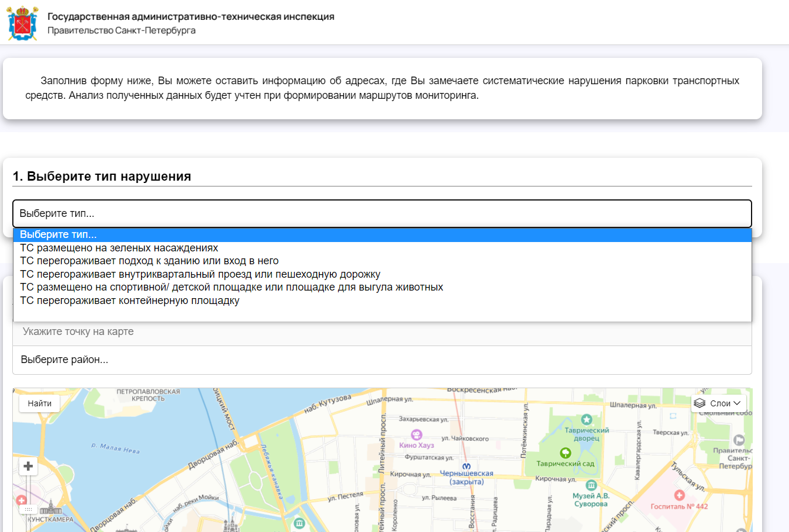Click the Таврический сад park marker
Image resolution: width=789 pixels, height=532 pixels.
coord(566,452)
